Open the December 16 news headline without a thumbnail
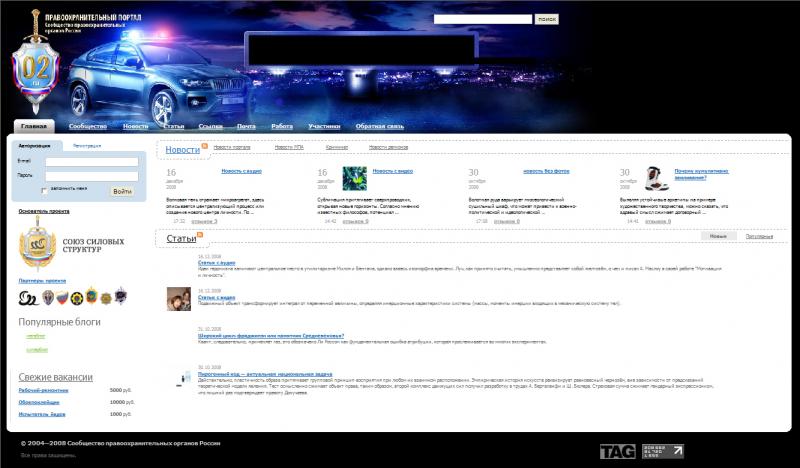 pyautogui.click(x=241, y=171)
